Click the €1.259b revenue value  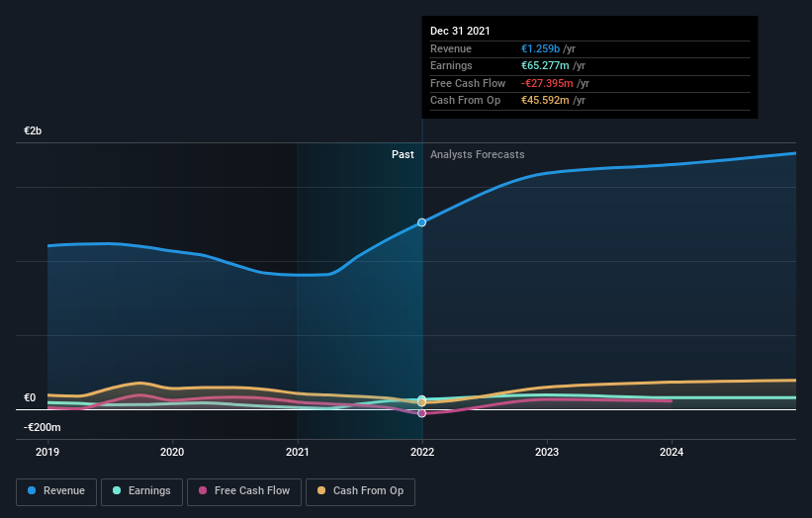pos(540,48)
